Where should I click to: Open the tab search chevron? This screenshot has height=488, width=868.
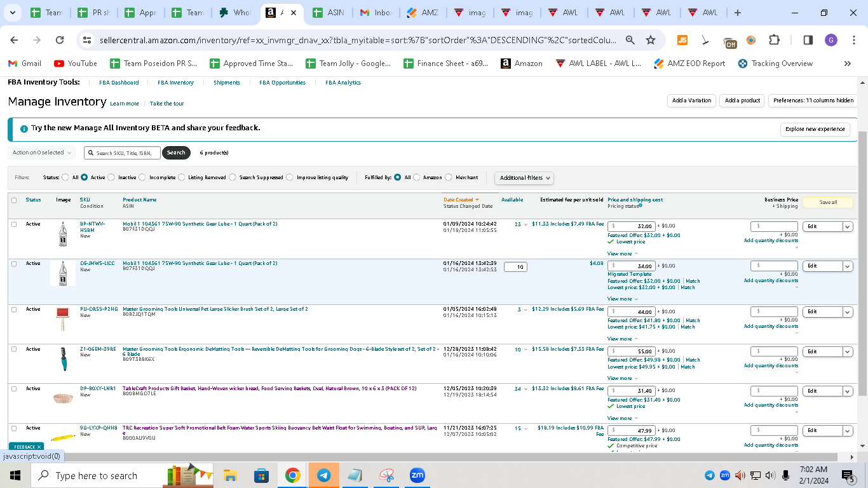click(13, 13)
